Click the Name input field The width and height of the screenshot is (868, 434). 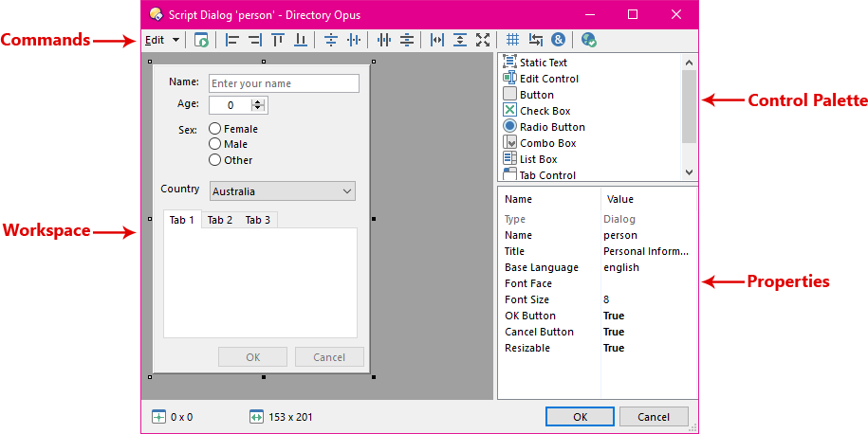(x=284, y=83)
